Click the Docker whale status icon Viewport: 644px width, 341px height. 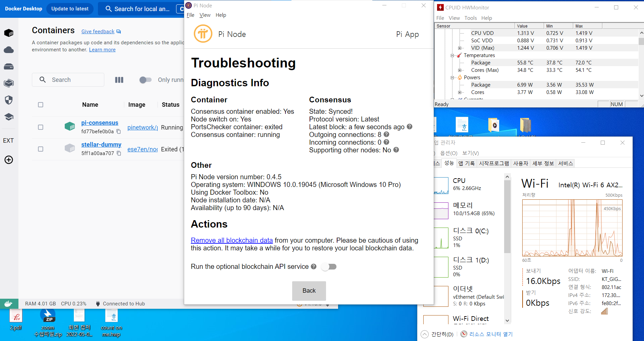point(9,304)
